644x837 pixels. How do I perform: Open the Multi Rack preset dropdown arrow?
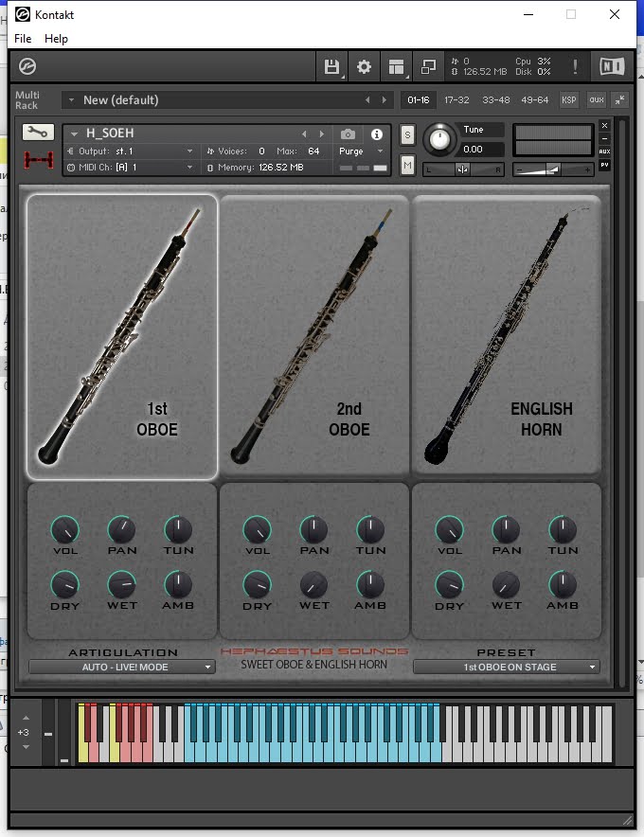click(x=71, y=99)
